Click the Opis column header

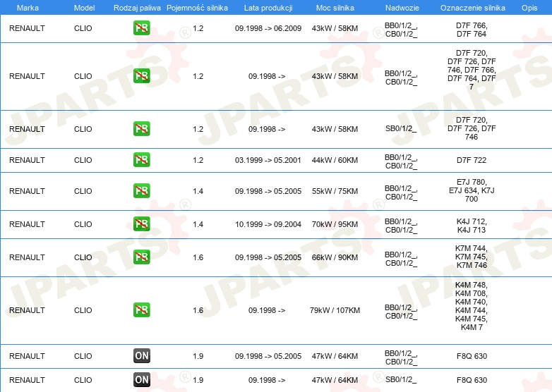529,8
